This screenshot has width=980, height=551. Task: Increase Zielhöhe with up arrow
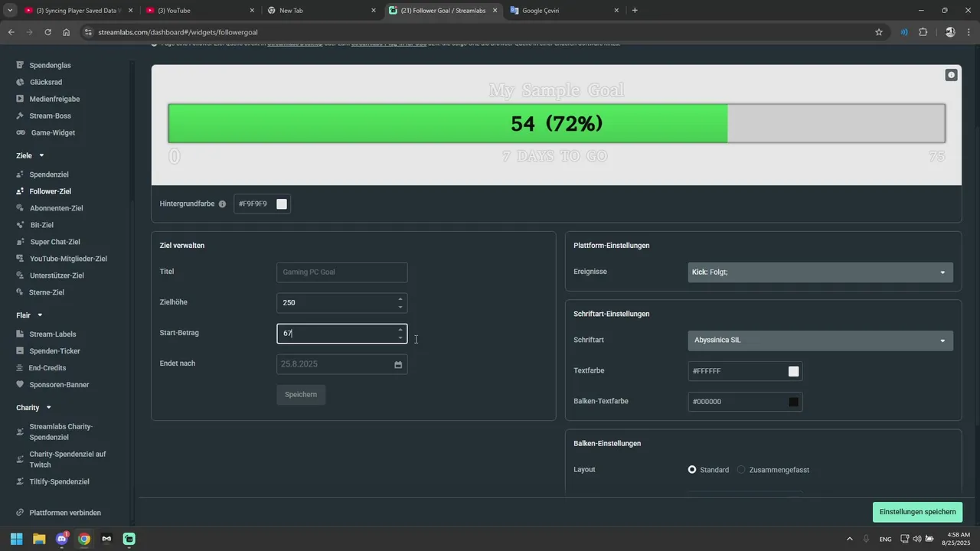pos(400,298)
